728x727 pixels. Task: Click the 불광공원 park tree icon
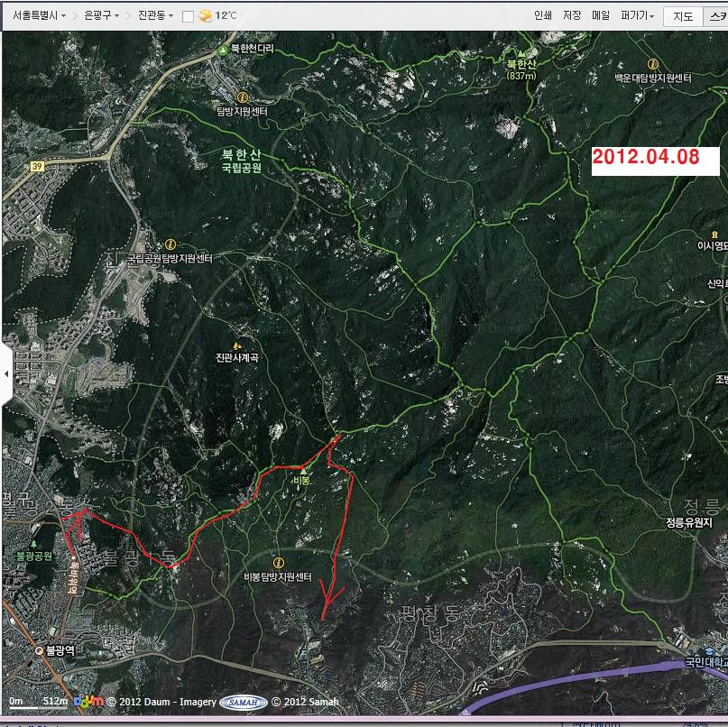(x=34, y=543)
